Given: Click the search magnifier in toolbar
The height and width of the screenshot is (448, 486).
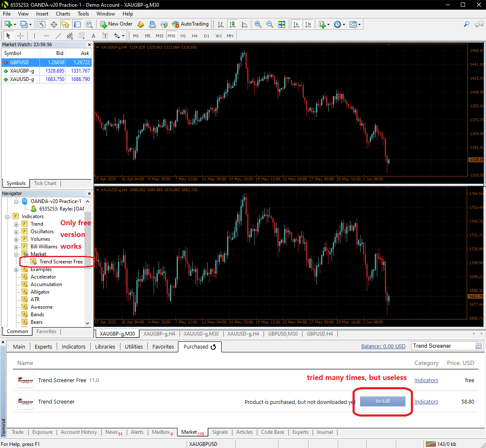Looking at the screenshot, I should (x=466, y=24).
